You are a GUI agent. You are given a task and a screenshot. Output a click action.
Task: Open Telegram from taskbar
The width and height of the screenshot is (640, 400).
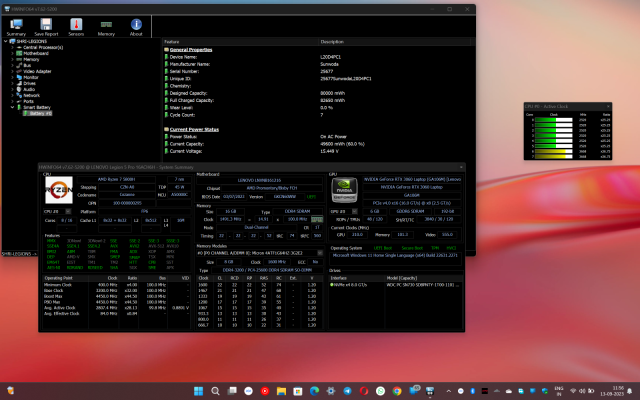(347, 391)
